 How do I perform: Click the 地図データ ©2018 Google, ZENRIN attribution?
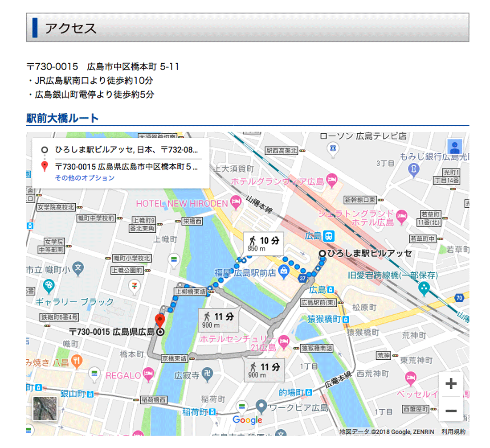[x=387, y=432]
